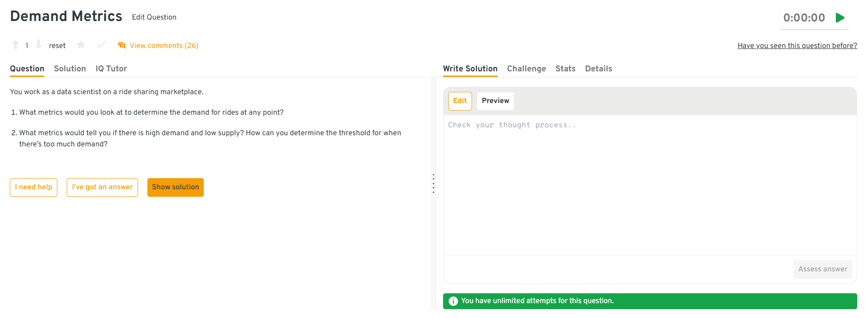Viewport: 868px width, 318px height.
Task: Downvote this question with the down arrow
Action: click(39, 45)
